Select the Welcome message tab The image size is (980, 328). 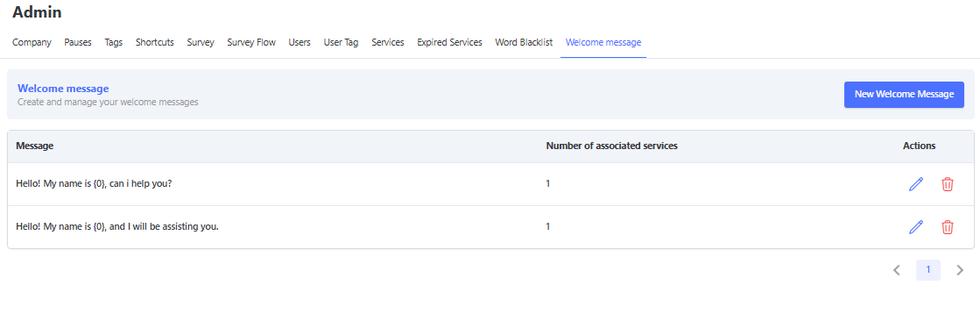(603, 43)
